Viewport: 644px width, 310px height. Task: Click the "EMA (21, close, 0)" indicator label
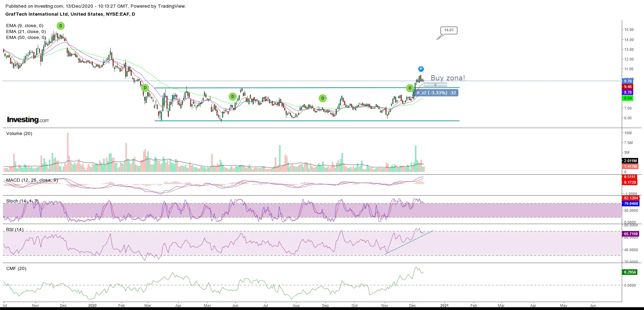click(x=26, y=32)
